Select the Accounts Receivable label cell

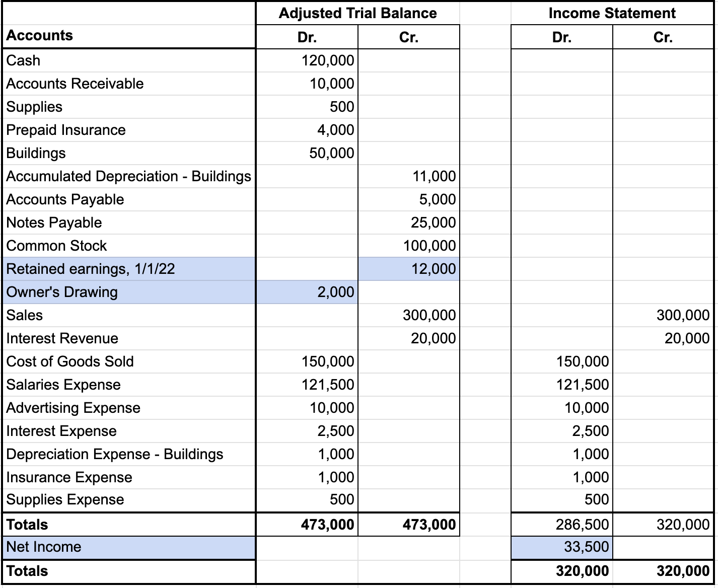[x=128, y=84]
